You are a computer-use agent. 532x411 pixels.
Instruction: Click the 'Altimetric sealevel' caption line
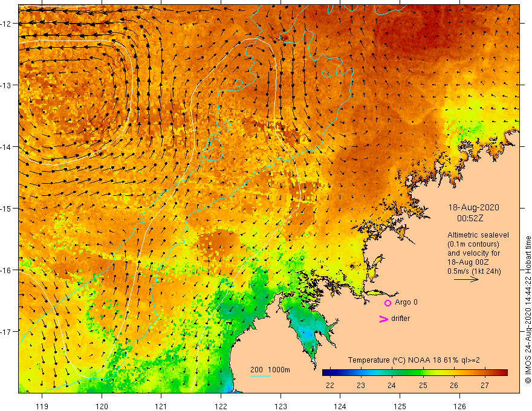(x=478, y=235)
